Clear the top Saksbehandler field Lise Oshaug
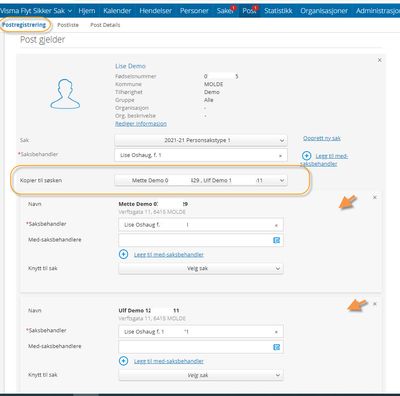400x396 pixels. pos(280,155)
